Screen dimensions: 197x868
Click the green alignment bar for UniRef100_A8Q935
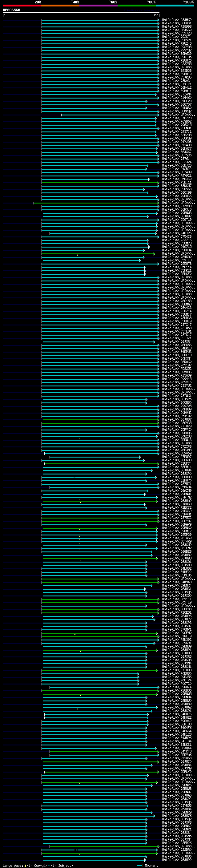100,423
